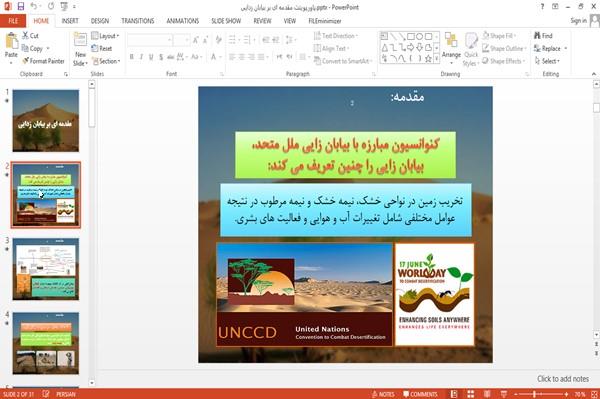This screenshot has width=600, height=399.
Task: Toggle the Notes pane from status bar
Action: (x=383, y=394)
